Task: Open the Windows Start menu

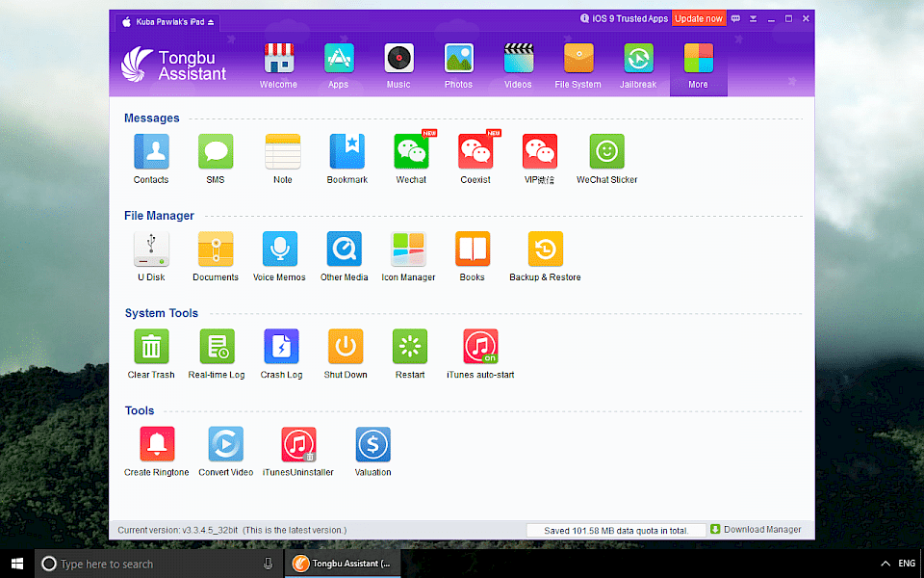Action: tap(17, 564)
